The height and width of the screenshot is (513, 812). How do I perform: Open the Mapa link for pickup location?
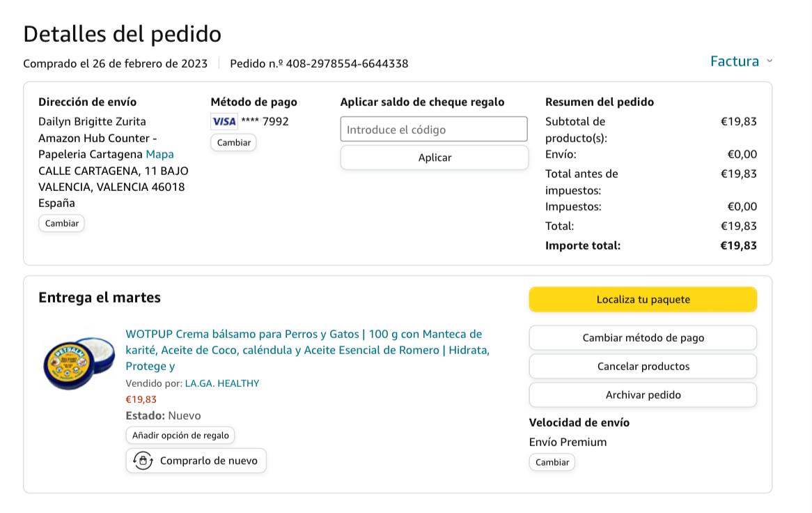[x=159, y=154]
